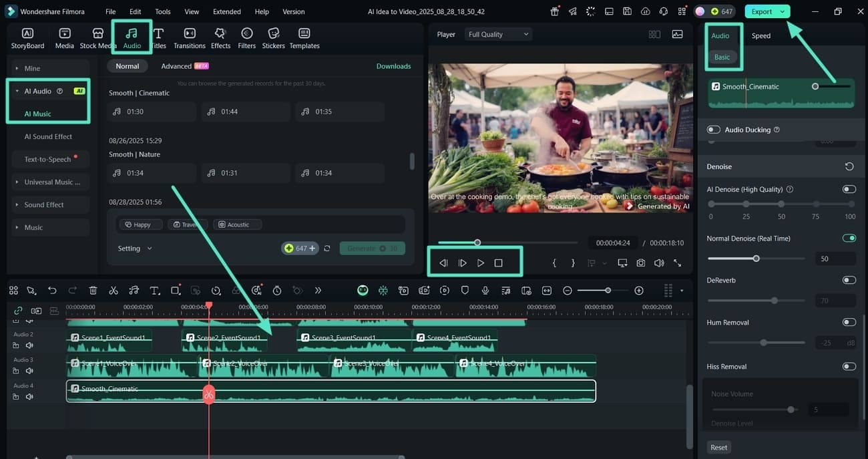
Task: Click the crop icon in timeline toolbar
Action: coord(176,291)
